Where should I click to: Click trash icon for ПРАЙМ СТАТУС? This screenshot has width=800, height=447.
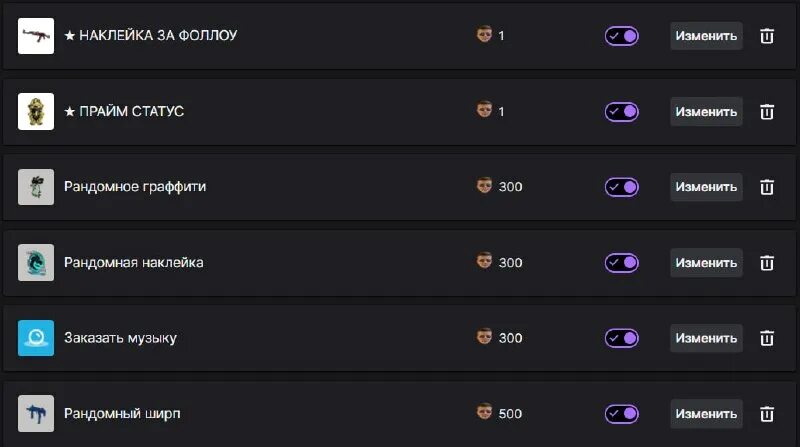pyautogui.click(x=767, y=112)
